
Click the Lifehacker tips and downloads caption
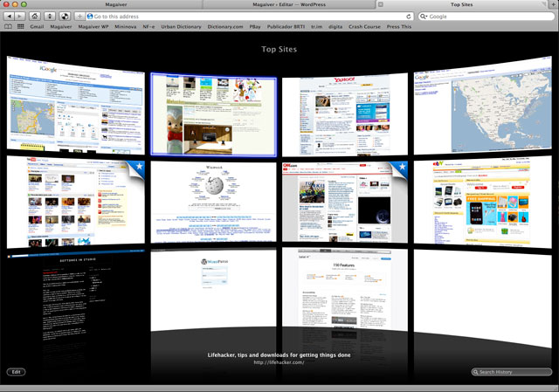point(279,355)
